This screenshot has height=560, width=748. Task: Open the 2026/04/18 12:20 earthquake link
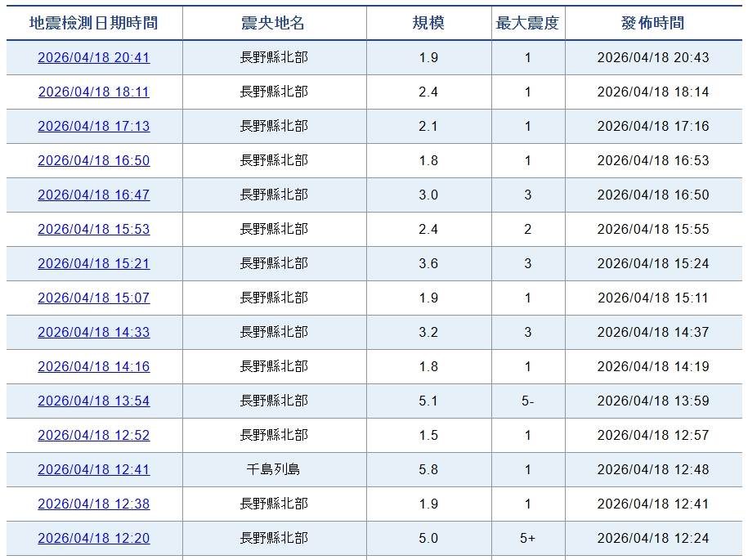(x=94, y=538)
